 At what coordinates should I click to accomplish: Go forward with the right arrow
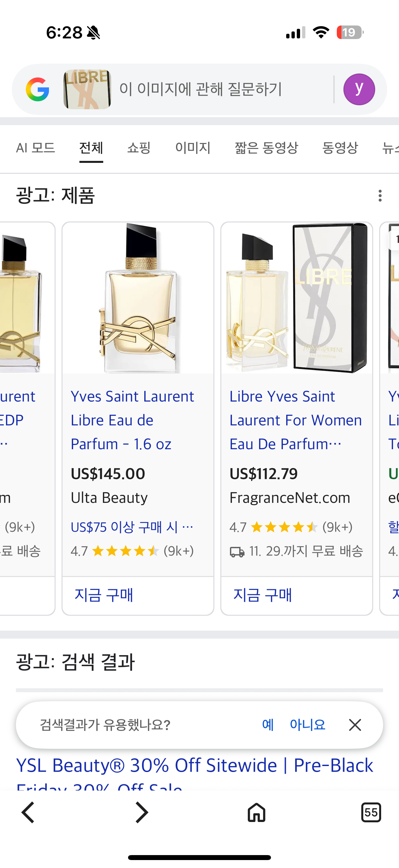[x=141, y=812]
